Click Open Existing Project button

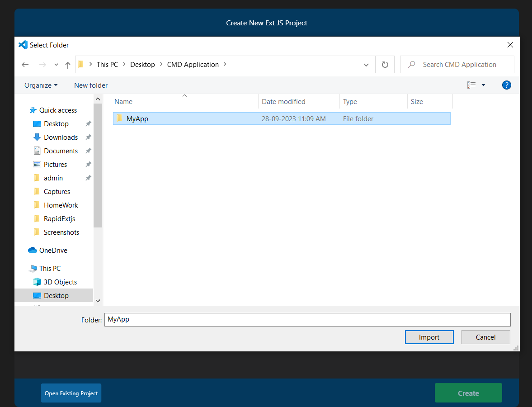point(71,393)
